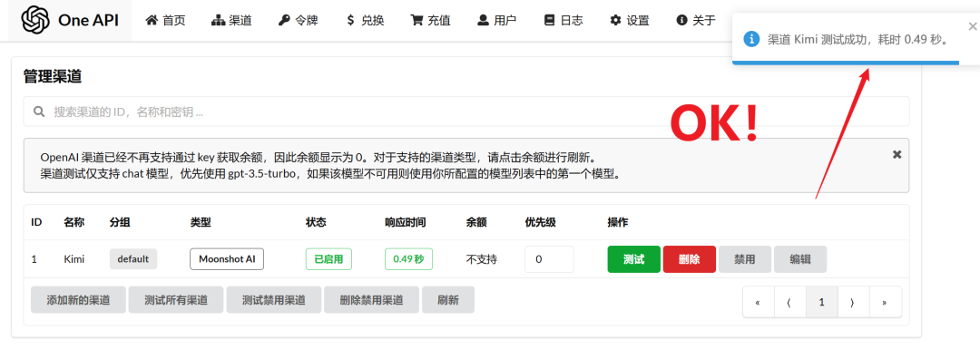Sort by the 类型 column header

201,222
